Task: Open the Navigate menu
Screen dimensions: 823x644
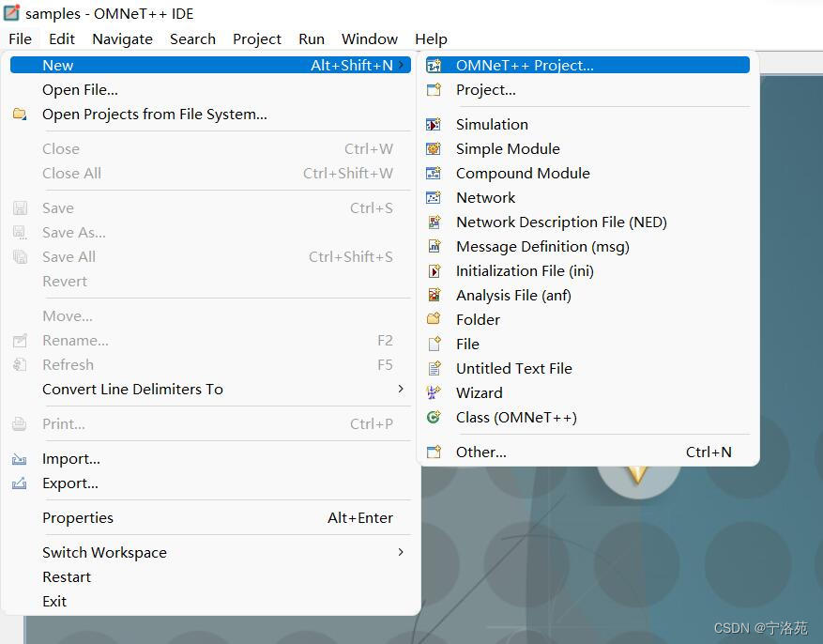Action: 122,39
